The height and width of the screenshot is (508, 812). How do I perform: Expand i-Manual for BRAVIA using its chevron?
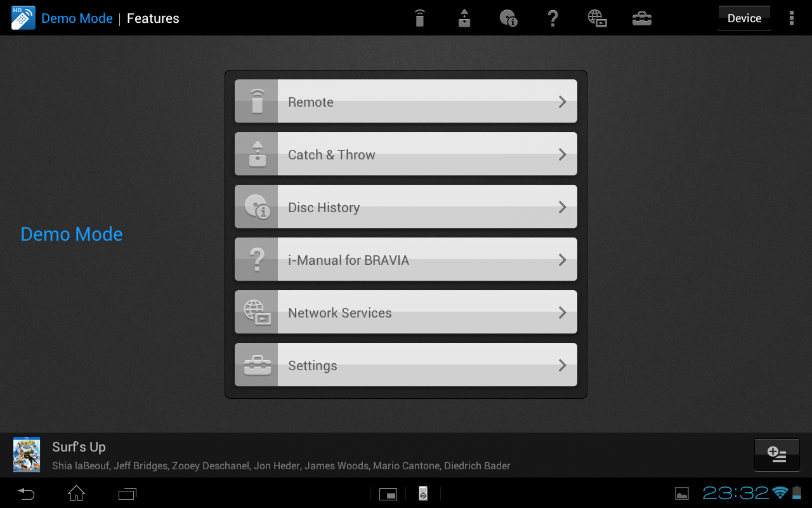tap(562, 260)
